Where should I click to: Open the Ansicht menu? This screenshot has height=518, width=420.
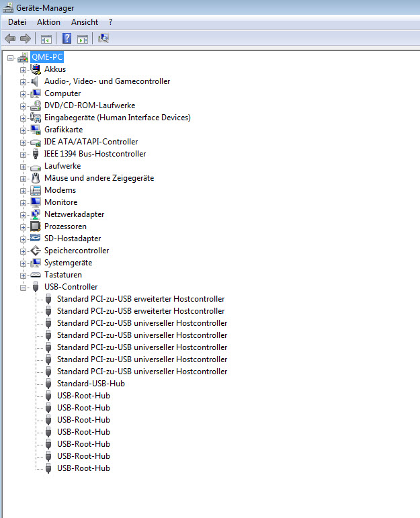pyautogui.click(x=85, y=22)
